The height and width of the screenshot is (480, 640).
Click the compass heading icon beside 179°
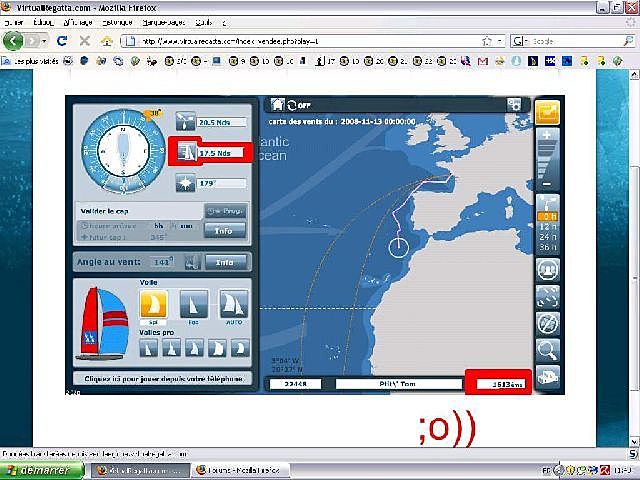(185, 183)
